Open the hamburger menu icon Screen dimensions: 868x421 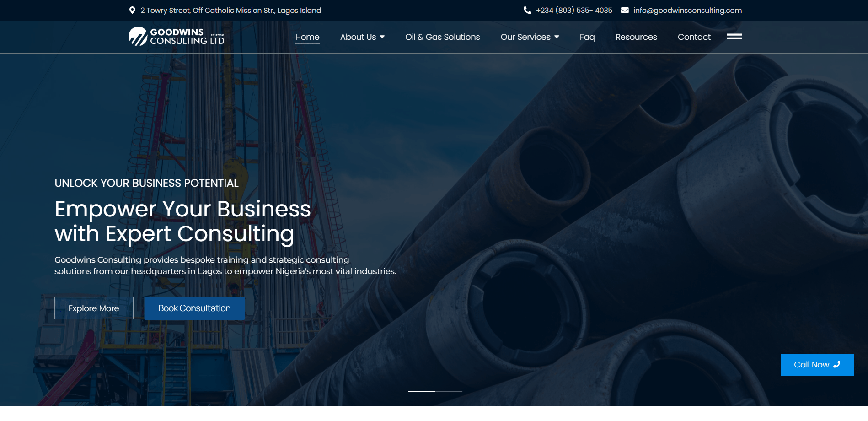(x=734, y=37)
